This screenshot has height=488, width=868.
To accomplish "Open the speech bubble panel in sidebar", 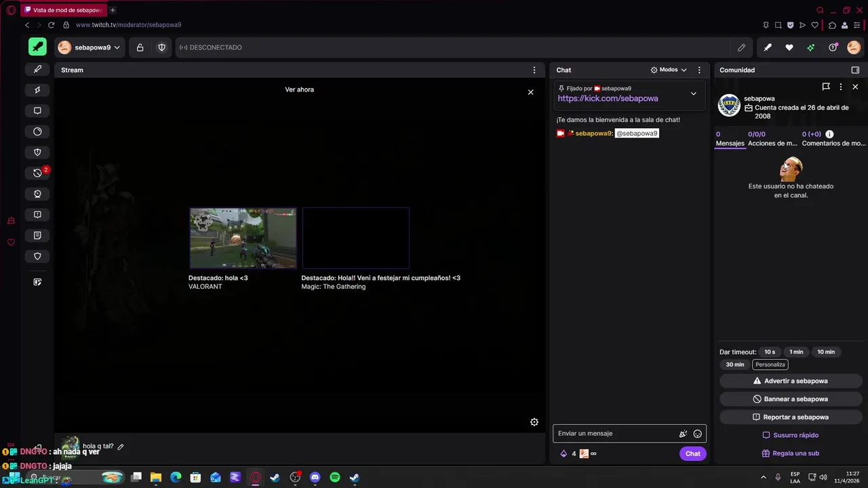I will coord(37,110).
